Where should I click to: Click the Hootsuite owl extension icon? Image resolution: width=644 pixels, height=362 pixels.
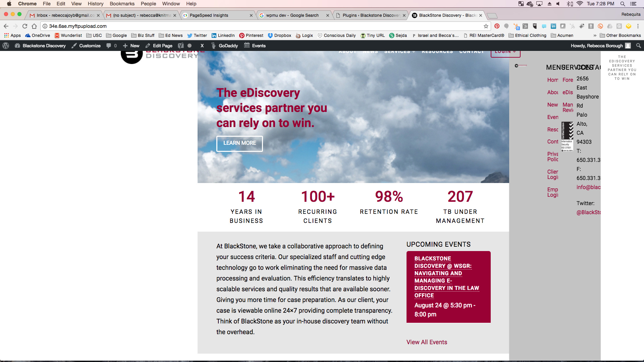click(x=535, y=26)
